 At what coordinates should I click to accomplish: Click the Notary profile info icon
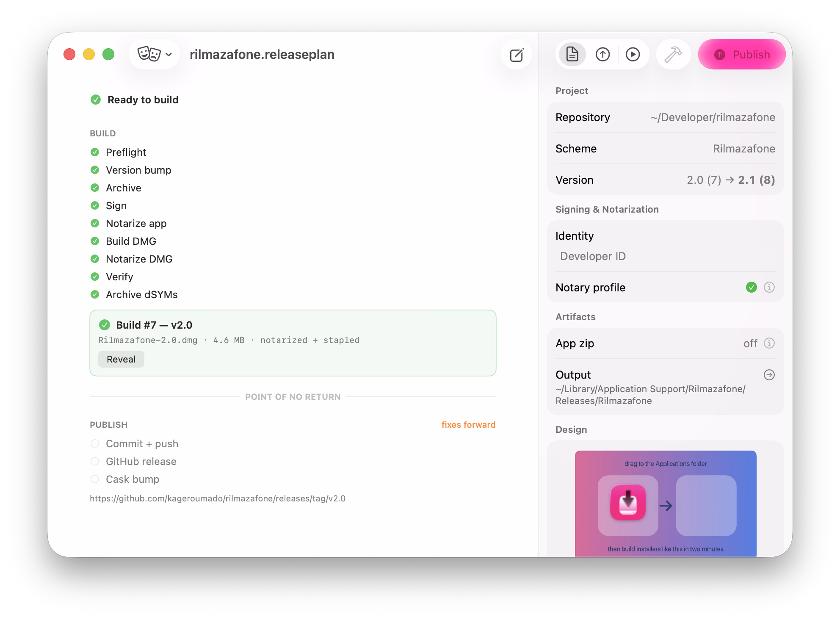769,287
